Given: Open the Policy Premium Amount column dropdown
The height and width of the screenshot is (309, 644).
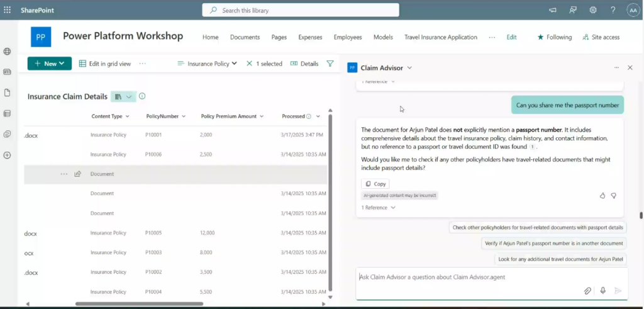Looking at the screenshot, I should click(x=262, y=116).
